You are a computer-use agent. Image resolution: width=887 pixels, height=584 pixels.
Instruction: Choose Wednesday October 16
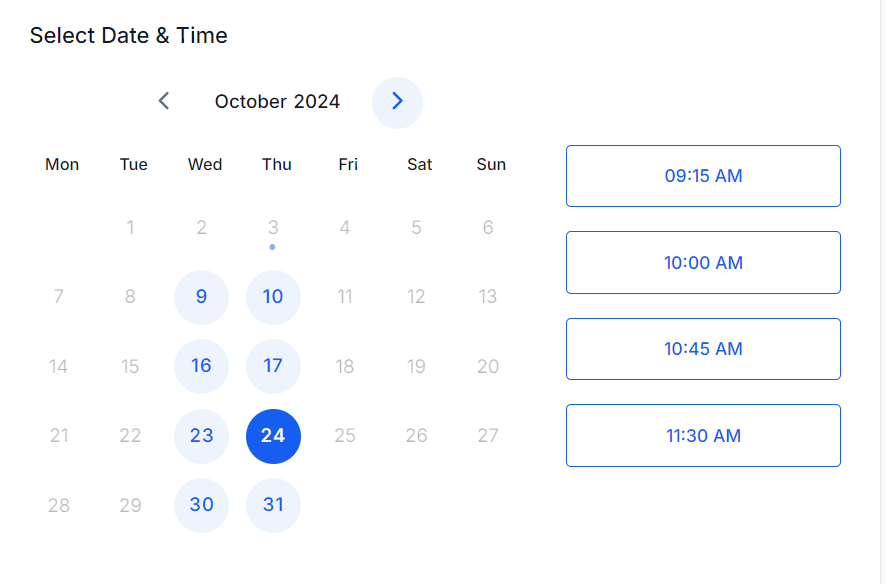point(201,366)
